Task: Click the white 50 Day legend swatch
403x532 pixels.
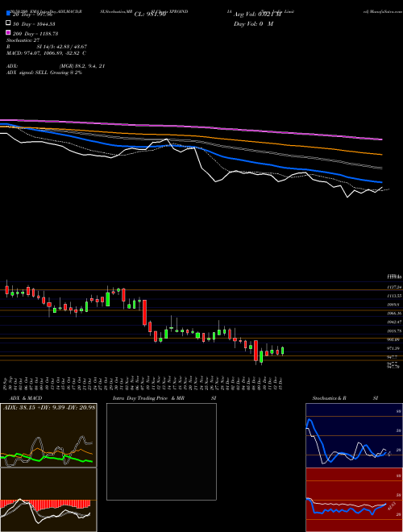Action: (9, 23)
